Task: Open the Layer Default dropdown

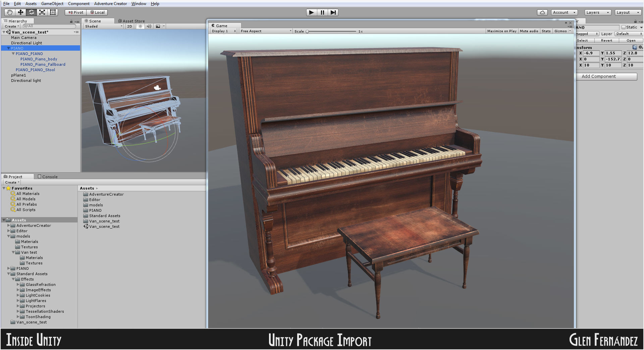Action: pyautogui.click(x=629, y=34)
